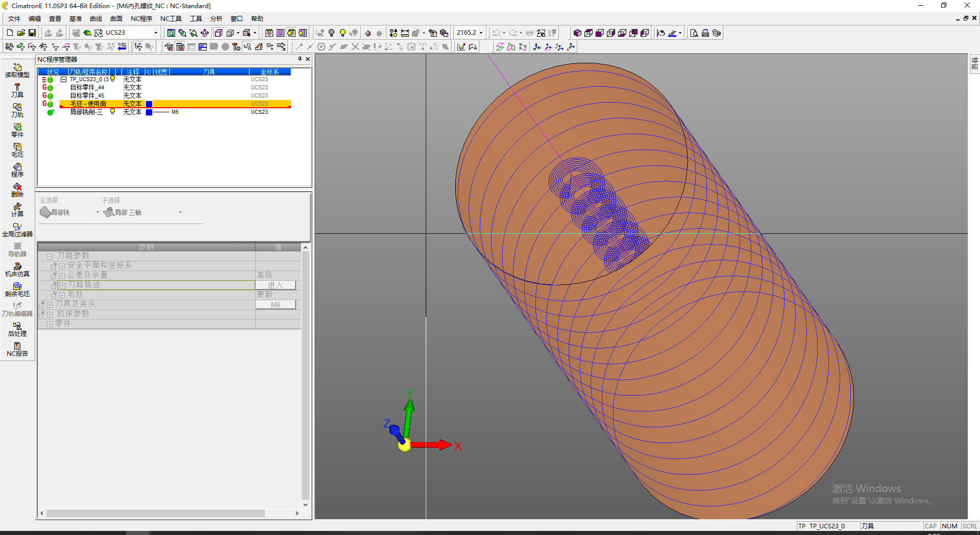This screenshot has width=980, height=535.
Task: Open the 刀具 sidebar tool
Action: click(17, 90)
